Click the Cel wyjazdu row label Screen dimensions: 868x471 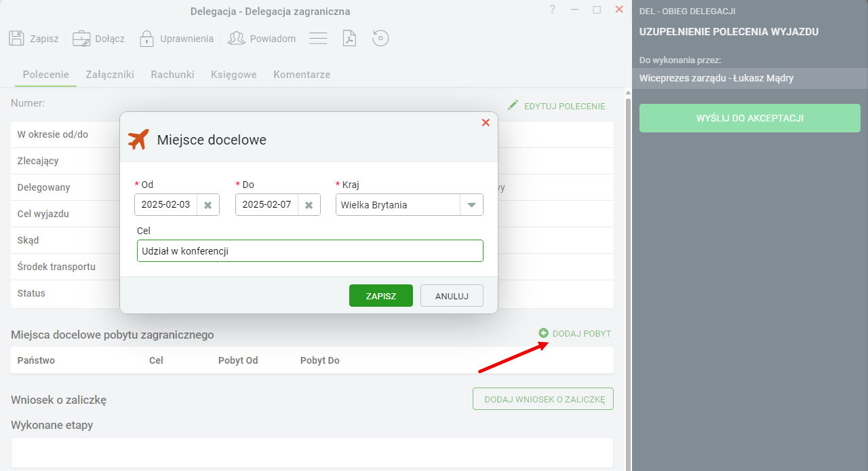43,214
